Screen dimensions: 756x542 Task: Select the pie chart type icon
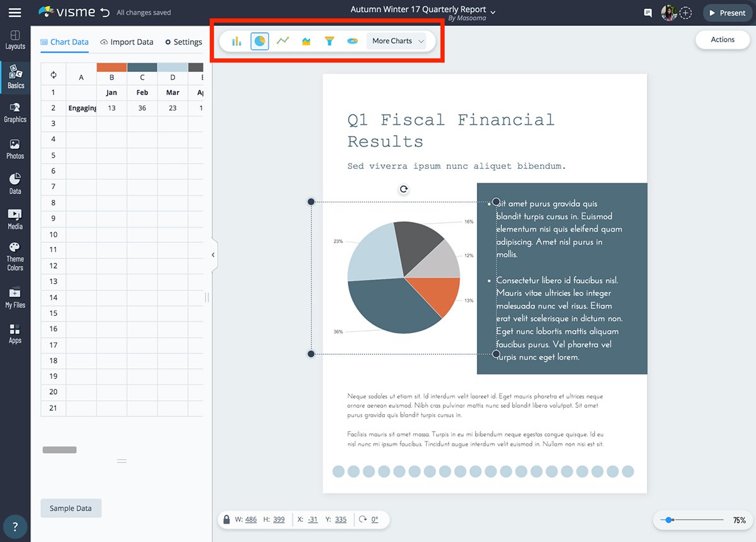(260, 41)
